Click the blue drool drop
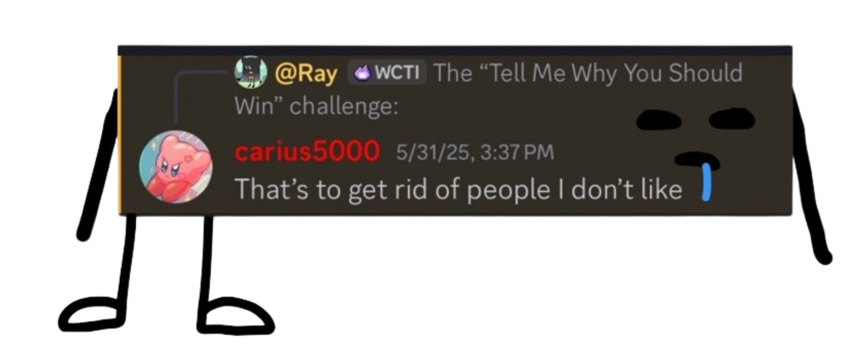868x361 pixels. (x=707, y=185)
